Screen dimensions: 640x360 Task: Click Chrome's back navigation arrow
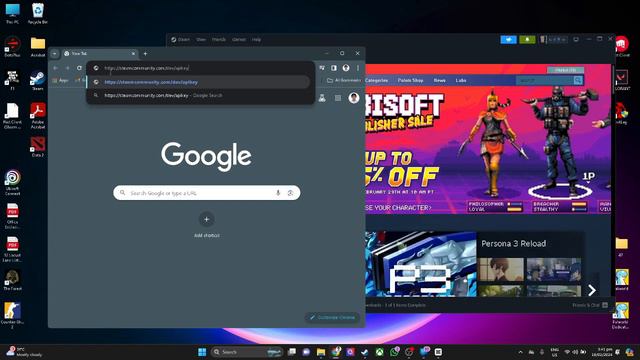click(56, 68)
